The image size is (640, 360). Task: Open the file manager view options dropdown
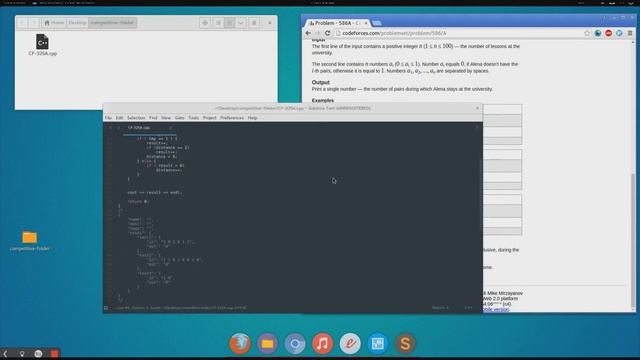(240, 23)
